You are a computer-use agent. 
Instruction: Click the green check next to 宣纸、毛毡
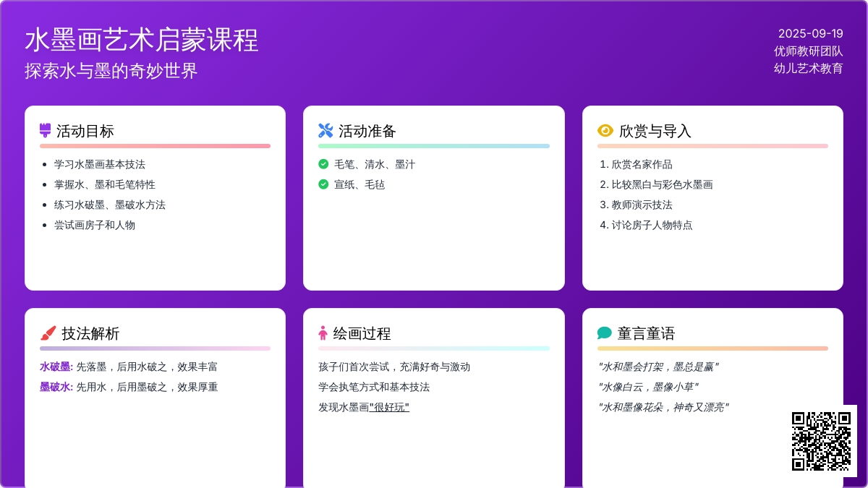tap(323, 184)
